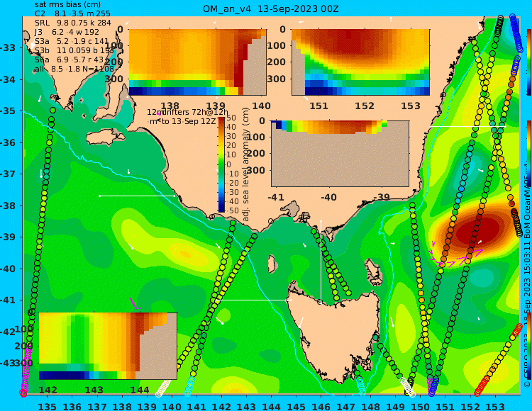Image resolution: width=532 pixels, height=411 pixels.
Task: Click the 137 longitude label on the bottom axis
Action: 97,407
